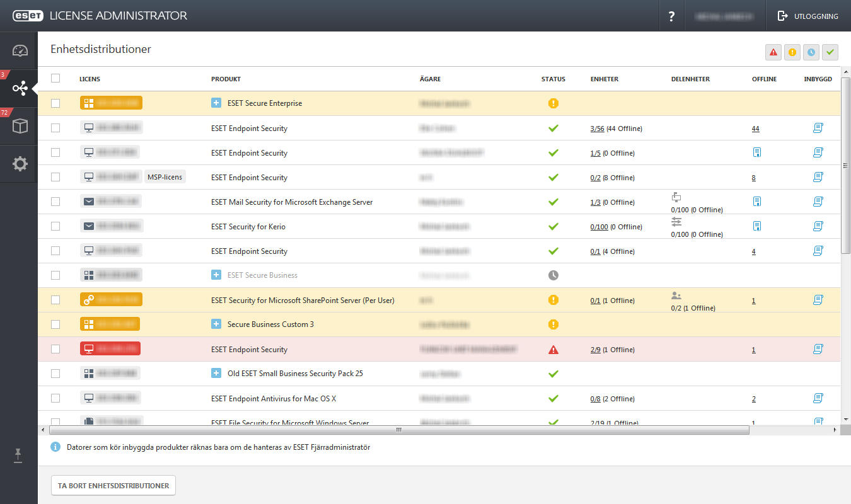Expand ESET Secure Business bundle
851x504 pixels.
[x=216, y=275]
